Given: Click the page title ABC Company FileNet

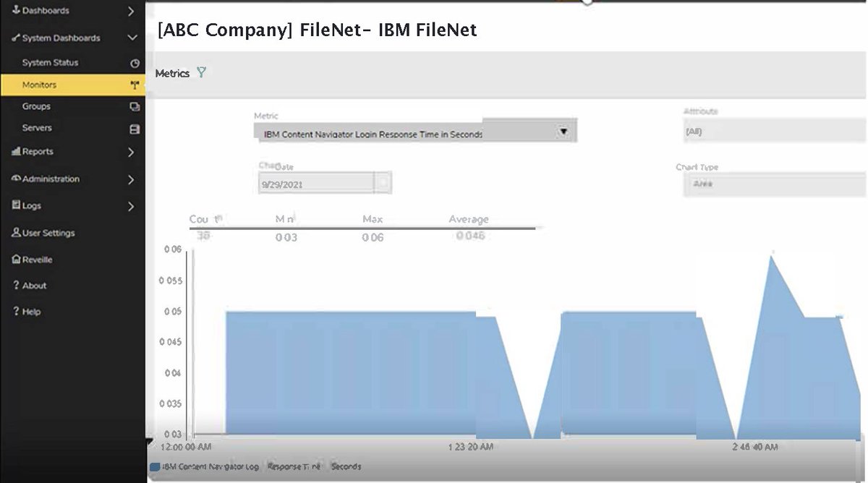Looking at the screenshot, I should tap(317, 30).
